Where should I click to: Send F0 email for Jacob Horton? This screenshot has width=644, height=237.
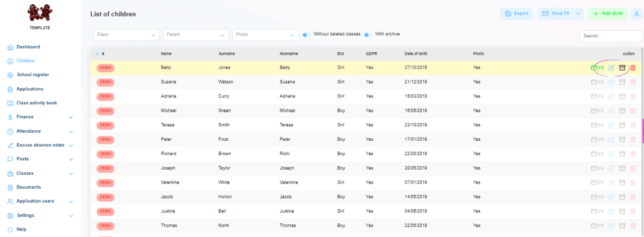(597, 197)
